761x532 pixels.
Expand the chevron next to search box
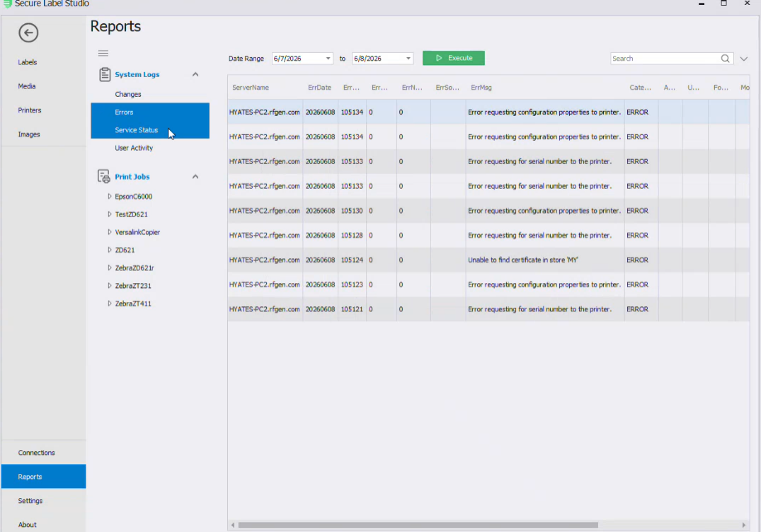pos(743,59)
